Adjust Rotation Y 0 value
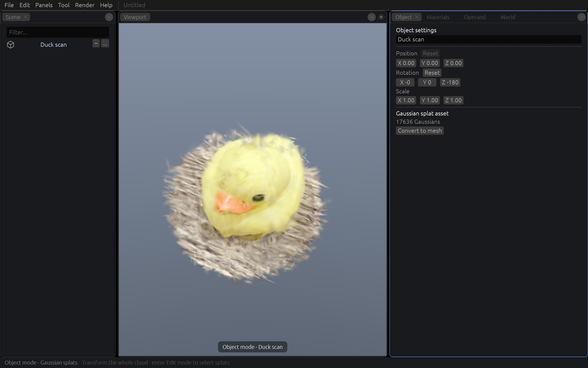Viewport: 588px width, 368px height. click(x=427, y=82)
